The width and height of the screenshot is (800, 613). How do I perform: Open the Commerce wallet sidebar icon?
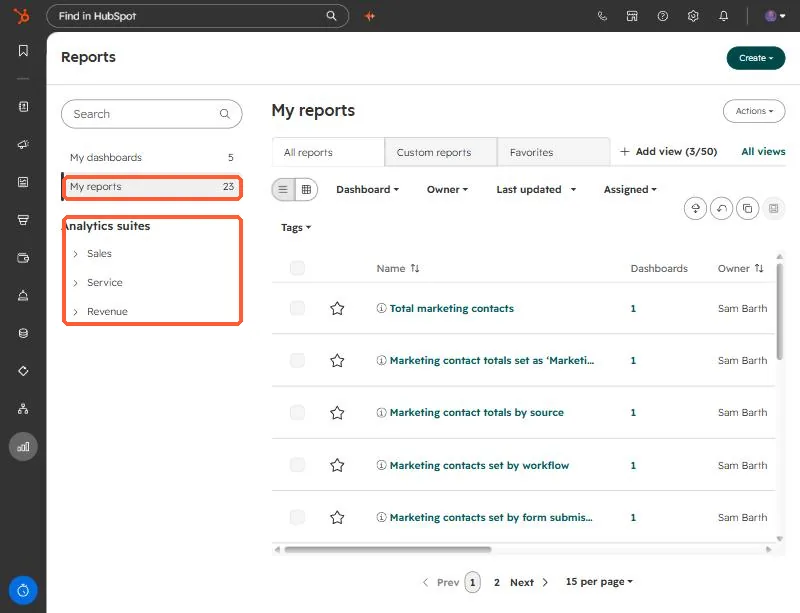(x=23, y=258)
